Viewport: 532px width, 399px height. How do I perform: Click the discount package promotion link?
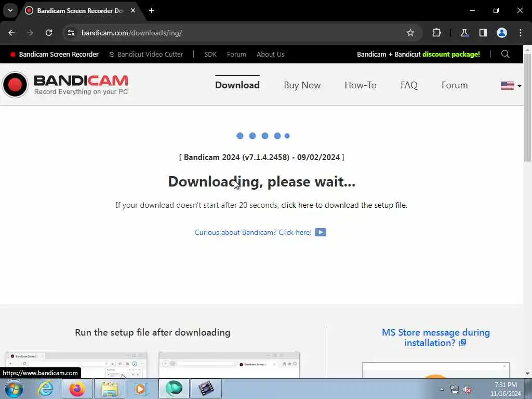[418, 54]
